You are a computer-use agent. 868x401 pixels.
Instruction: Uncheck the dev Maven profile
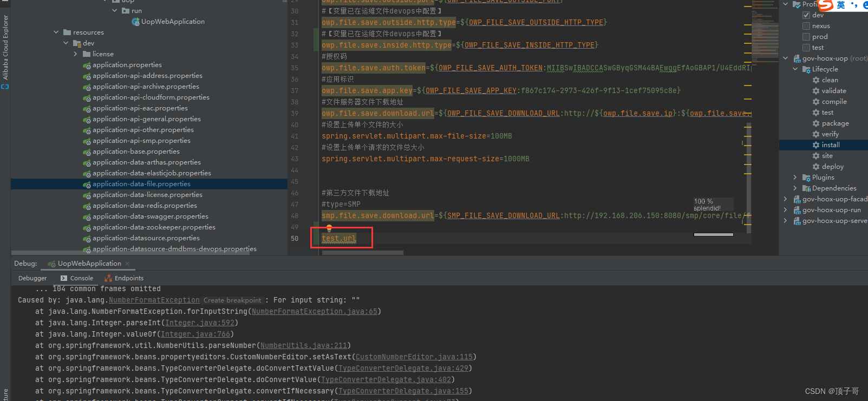[806, 15]
